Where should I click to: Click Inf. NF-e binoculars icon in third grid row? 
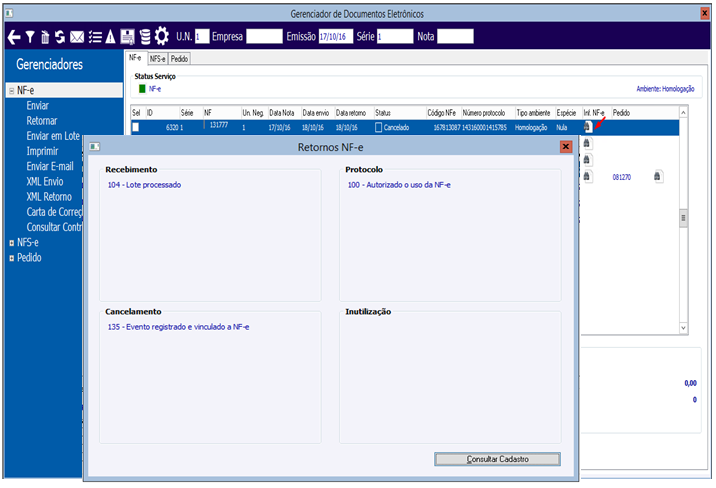588,160
